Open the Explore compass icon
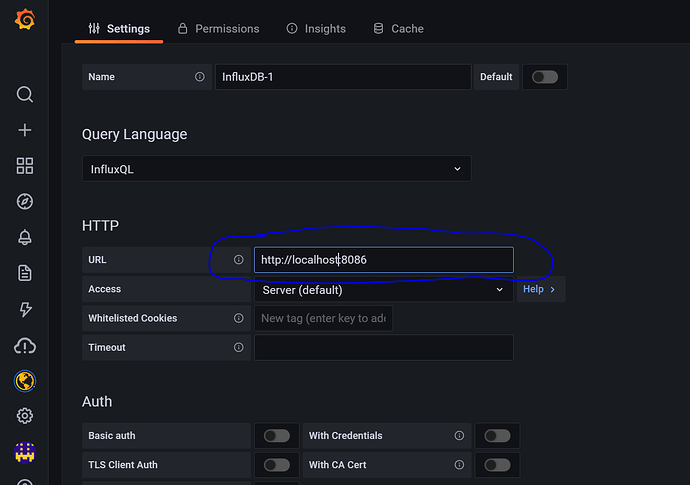Image resolution: width=690 pixels, height=485 pixels. point(25,202)
